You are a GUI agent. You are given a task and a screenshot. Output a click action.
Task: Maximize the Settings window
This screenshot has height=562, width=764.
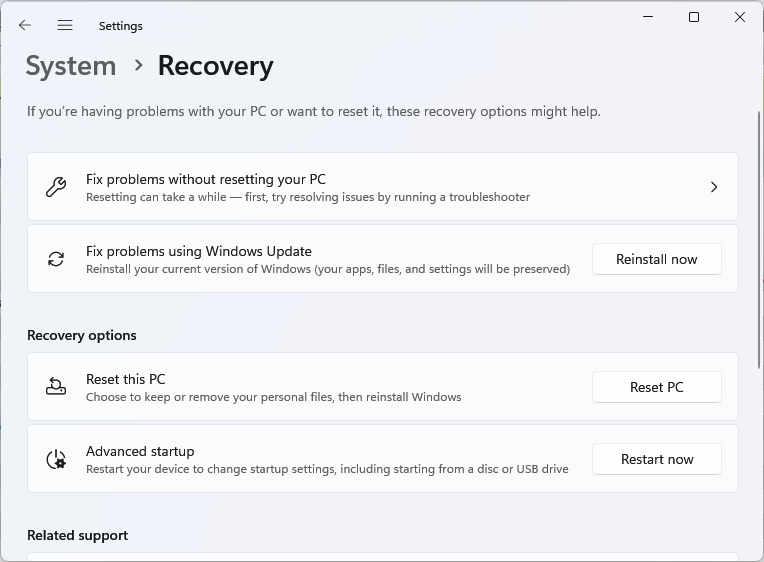point(694,17)
